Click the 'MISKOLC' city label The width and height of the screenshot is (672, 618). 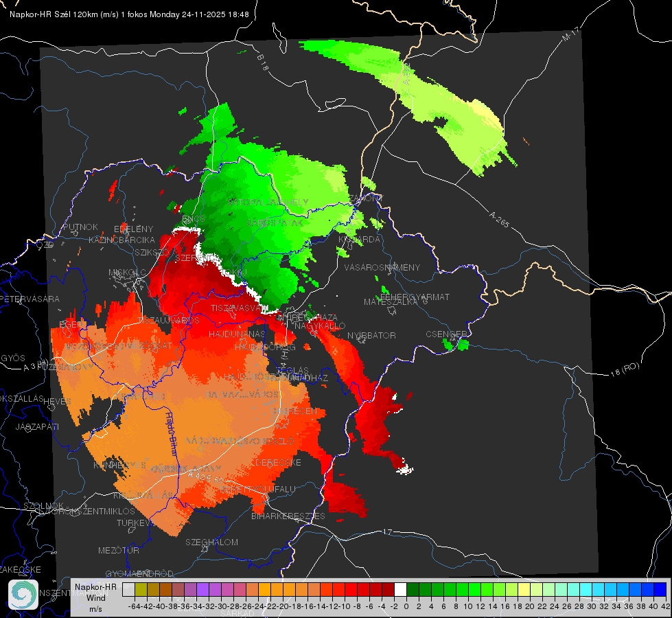coord(127,273)
